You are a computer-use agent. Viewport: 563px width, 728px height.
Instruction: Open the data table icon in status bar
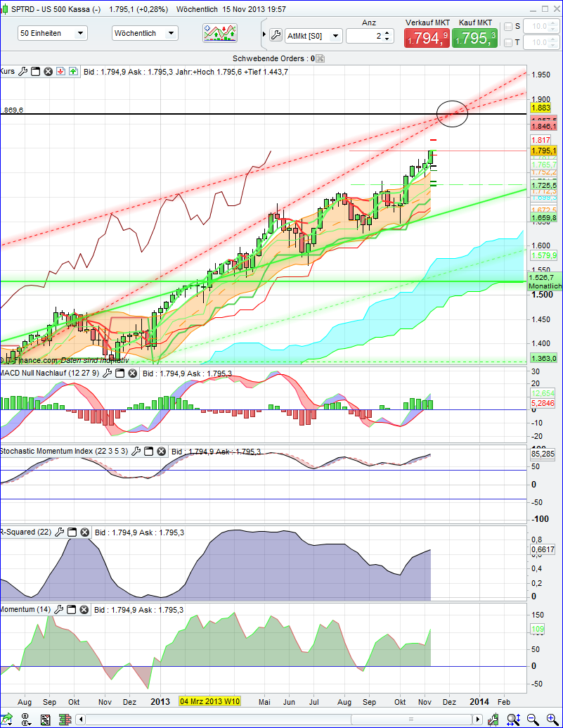click(x=44, y=719)
